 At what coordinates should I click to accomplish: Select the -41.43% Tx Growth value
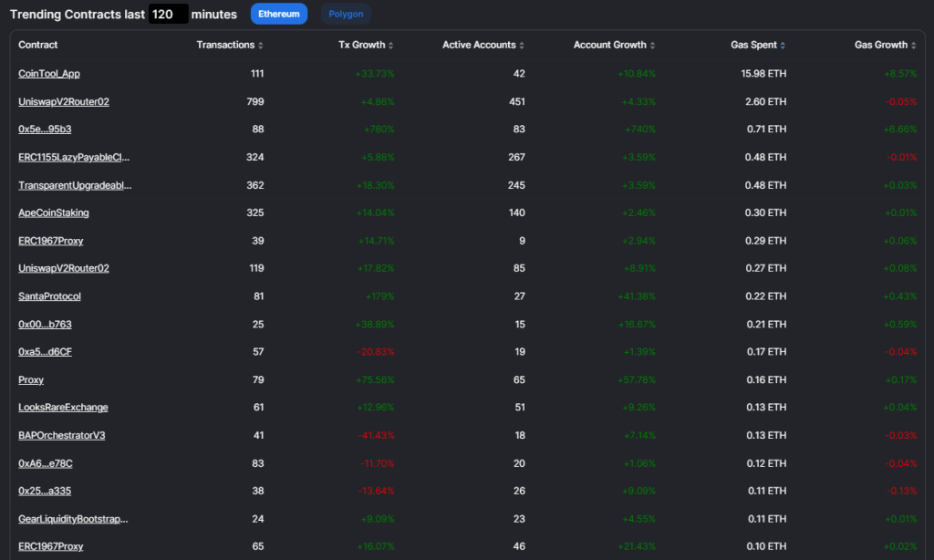(376, 435)
